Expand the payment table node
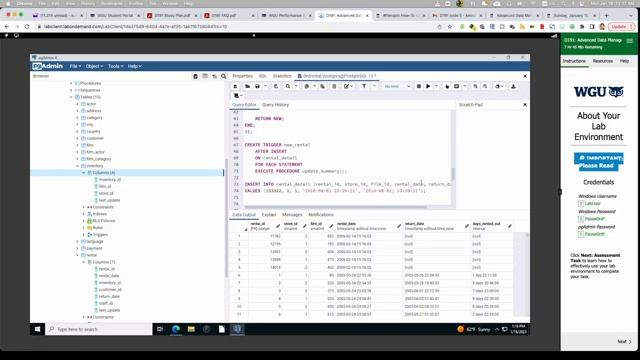This screenshot has height=360, width=640. click(x=78, y=248)
